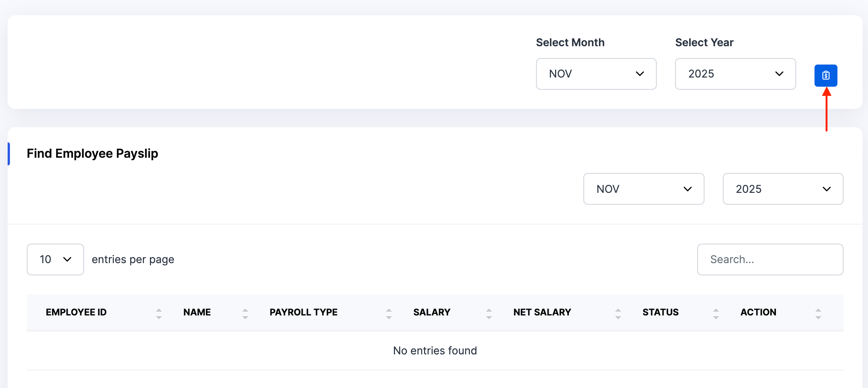Screen dimensions: 868x388
Task: Click the STATUS column header label
Action: (660, 312)
